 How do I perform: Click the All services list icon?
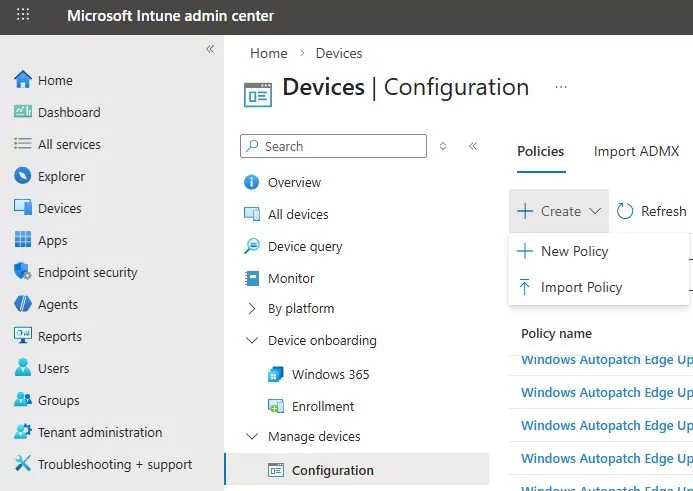(x=23, y=144)
